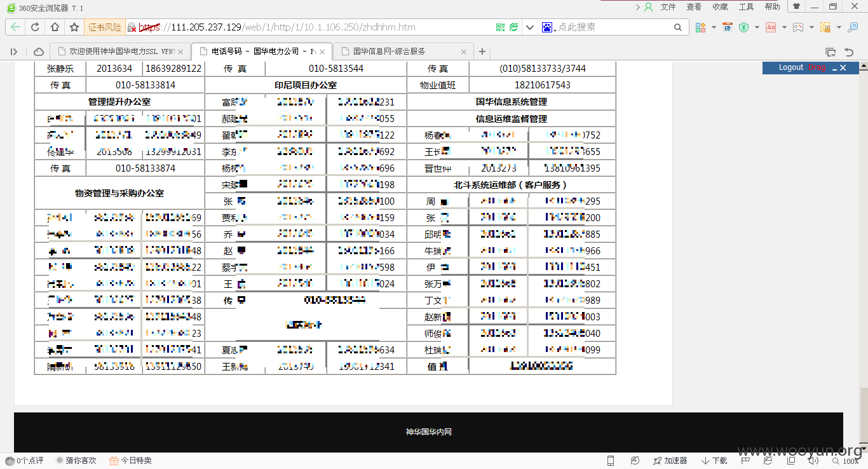
Task: Click the 100% zoom control
Action: tap(846, 461)
